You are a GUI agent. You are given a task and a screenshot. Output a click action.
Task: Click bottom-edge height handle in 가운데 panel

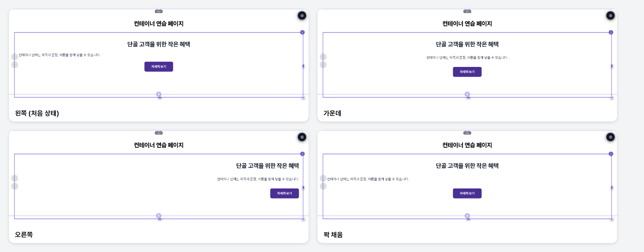[468, 98]
